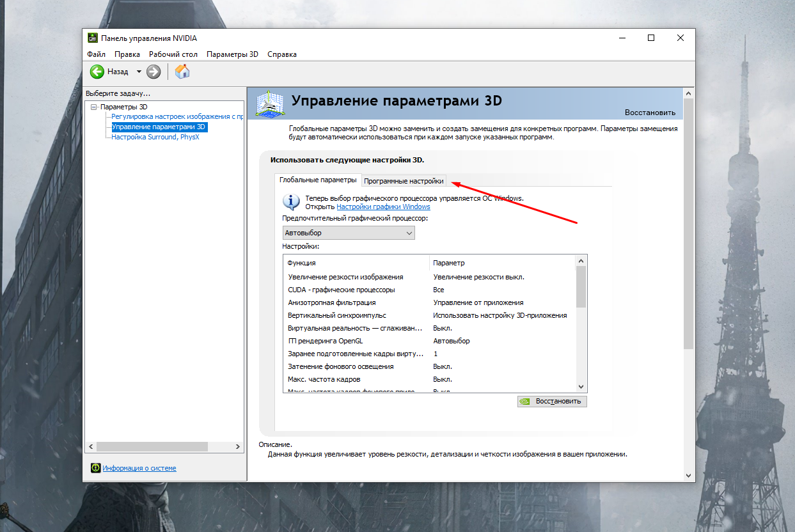Select the Макс. частота кадров row
The image size is (795, 532).
430,379
